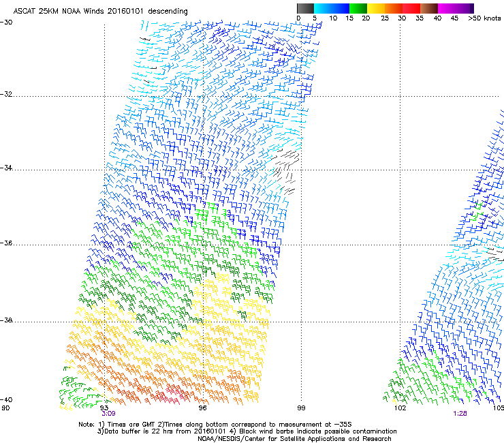This screenshot has width=504, height=443.
Task: Click the '-30' latitude axis label
Action: click(x=6, y=22)
